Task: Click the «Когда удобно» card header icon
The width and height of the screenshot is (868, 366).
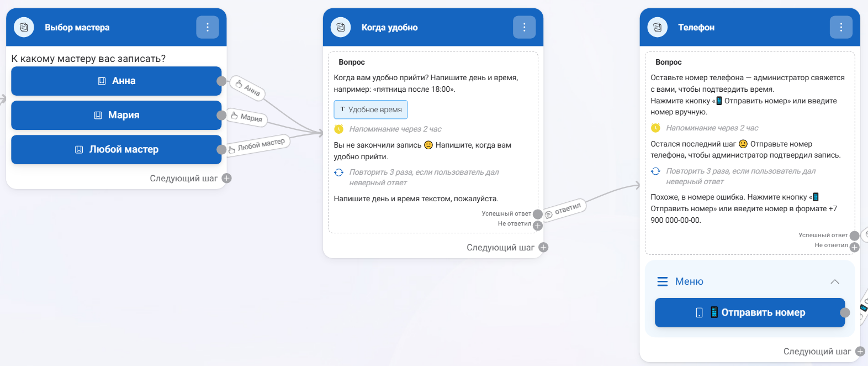Action: click(341, 27)
